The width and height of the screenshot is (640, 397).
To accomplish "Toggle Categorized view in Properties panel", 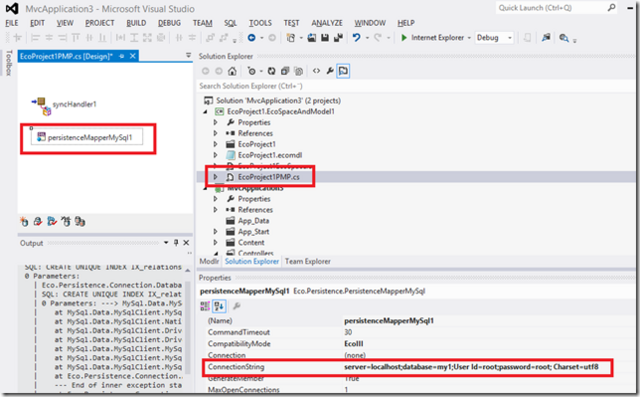I will pos(205,306).
